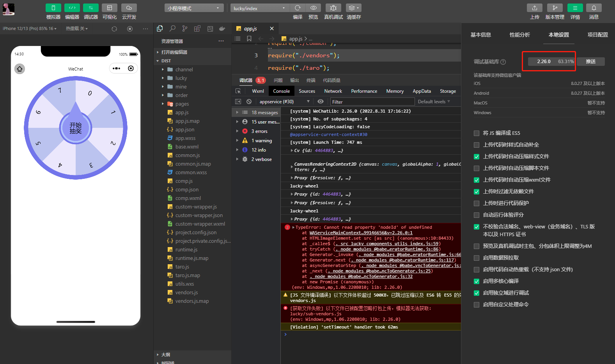This screenshot has height=364, width=615.
Task: Click the 编译 (compile) refresh icon
Action: point(298,8)
